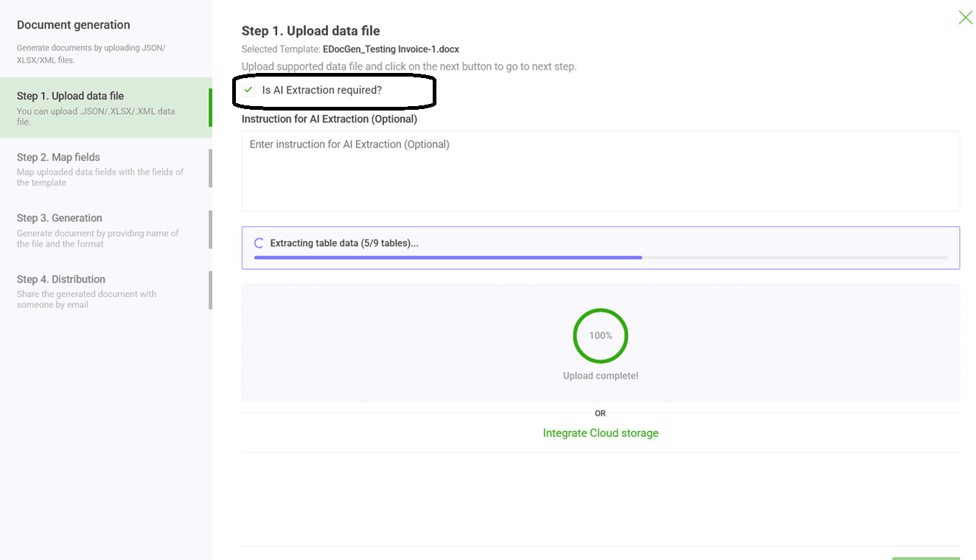Open Step 3. Generation in sidebar
This screenshot has height=560, width=976.
[x=59, y=218]
